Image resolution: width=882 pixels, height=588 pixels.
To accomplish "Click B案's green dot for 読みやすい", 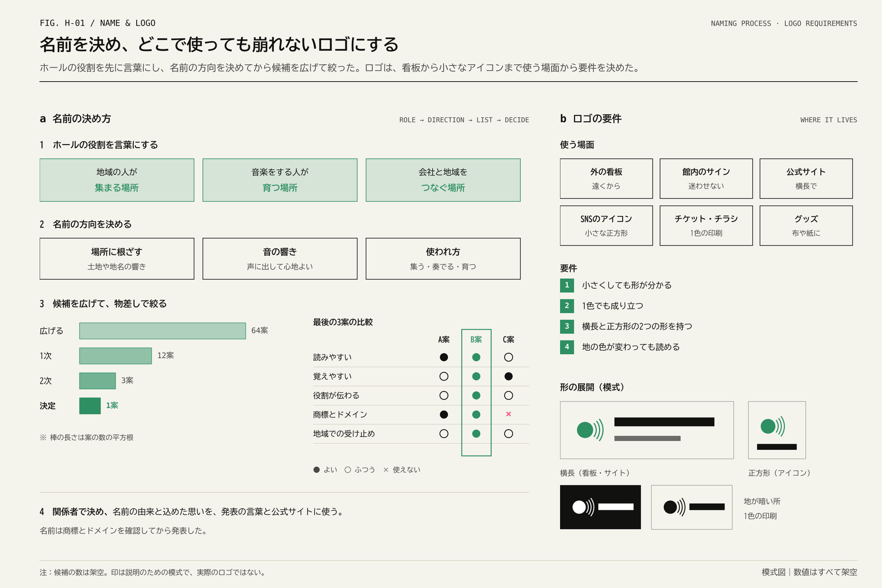I will (476, 357).
